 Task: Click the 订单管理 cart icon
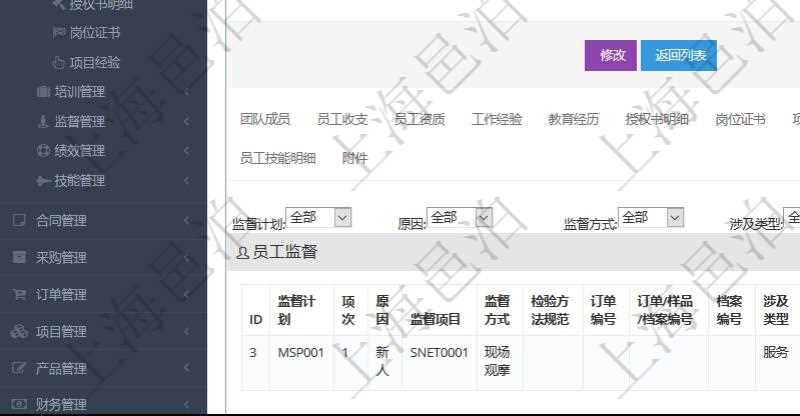[x=19, y=295]
